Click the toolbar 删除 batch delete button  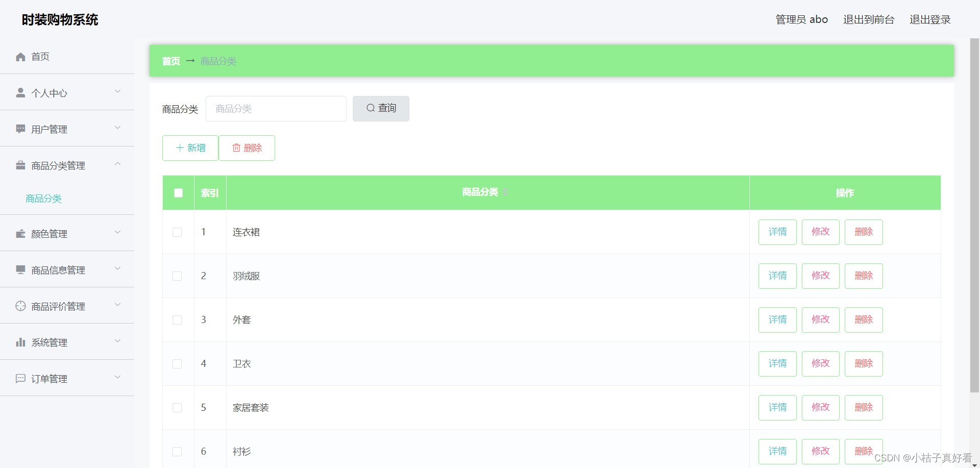click(247, 148)
